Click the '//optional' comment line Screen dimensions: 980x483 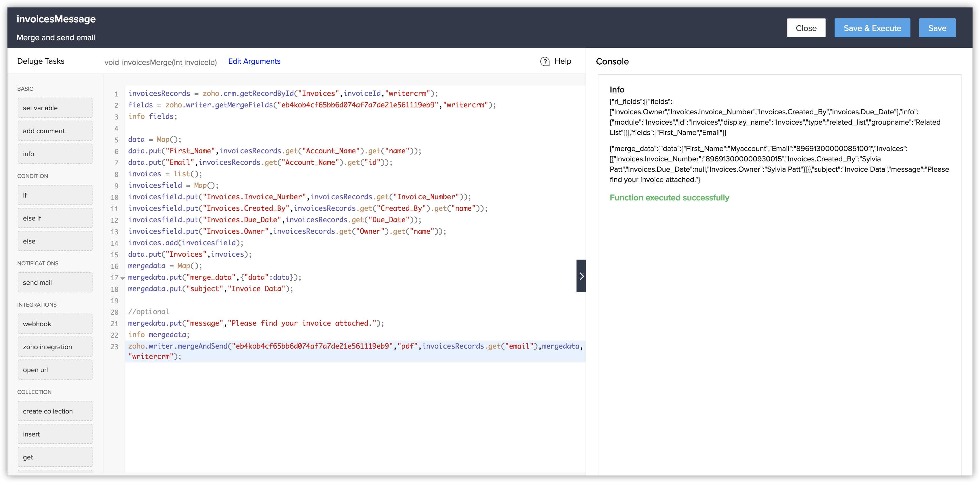point(148,312)
